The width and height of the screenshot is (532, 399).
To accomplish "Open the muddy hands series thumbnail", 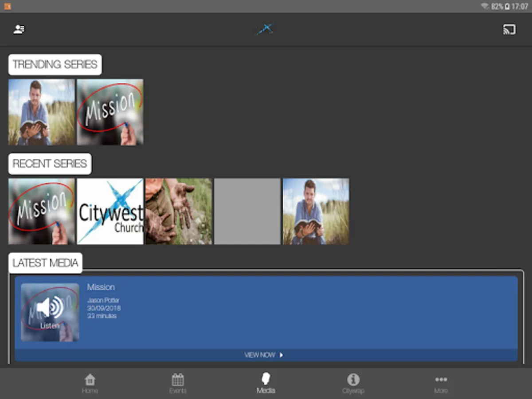I will click(179, 211).
